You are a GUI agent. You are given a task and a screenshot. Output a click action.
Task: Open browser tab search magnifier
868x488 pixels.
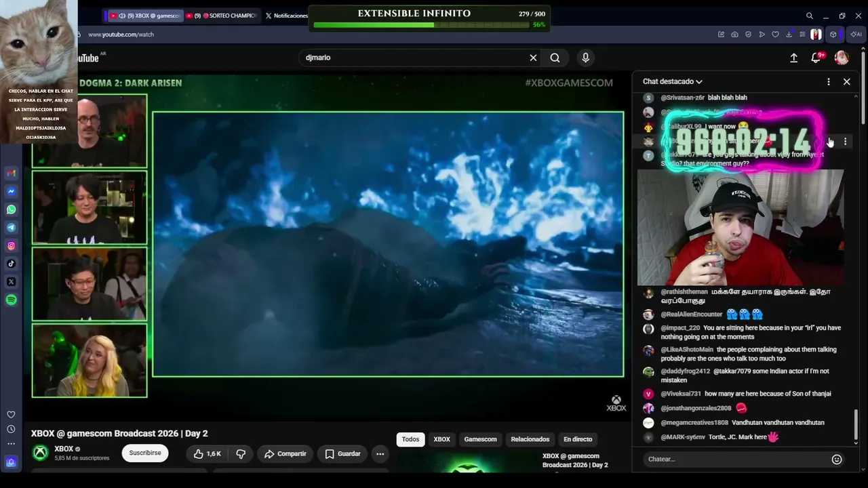point(809,16)
